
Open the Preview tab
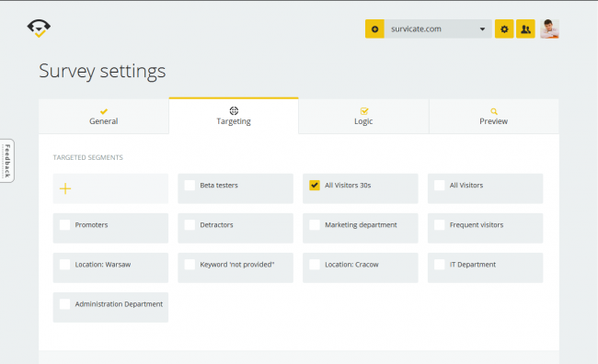(x=494, y=116)
